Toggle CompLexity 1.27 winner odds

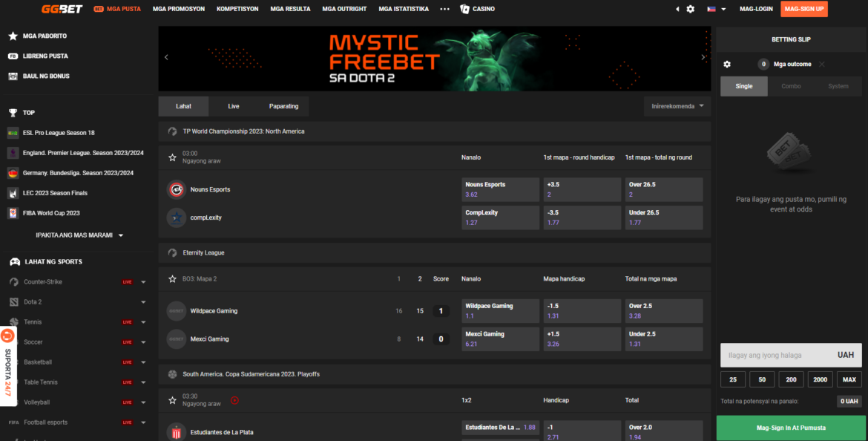click(501, 218)
